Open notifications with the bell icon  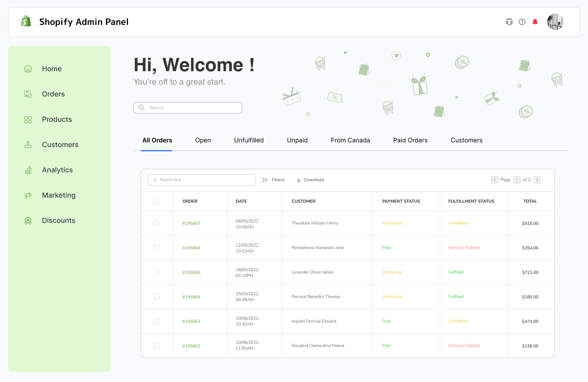(x=535, y=22)
